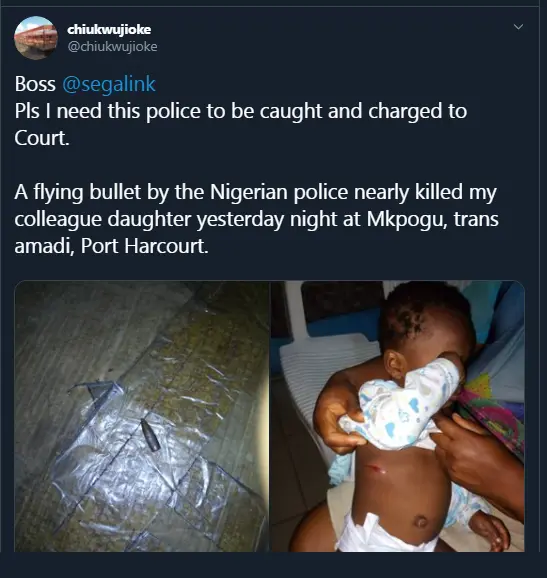Screen dimensions: 547x578
Task: Click the paragraph starting "A flying bullet"
Action: (x=257, y=219)
